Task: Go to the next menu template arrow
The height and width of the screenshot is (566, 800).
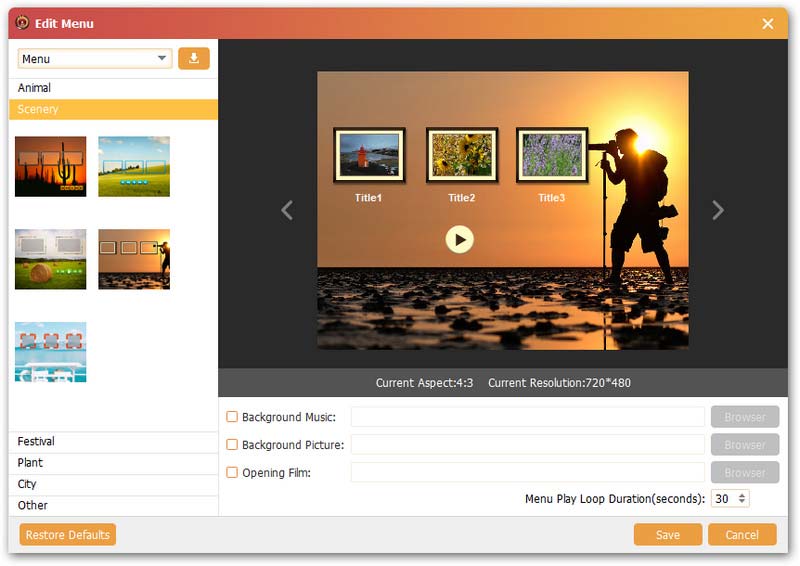Action: click(x=717, y=210)
